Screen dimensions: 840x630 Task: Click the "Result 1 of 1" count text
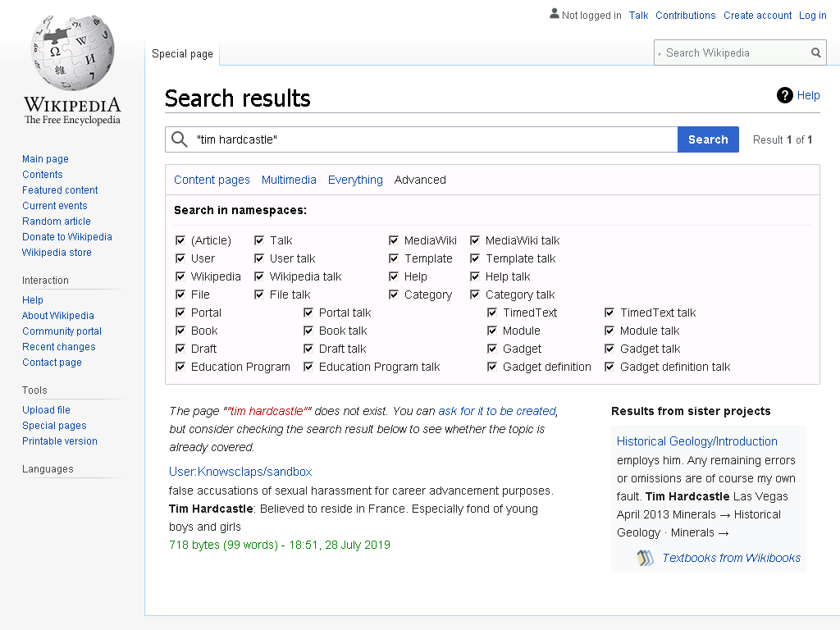(x=783, y=139)
